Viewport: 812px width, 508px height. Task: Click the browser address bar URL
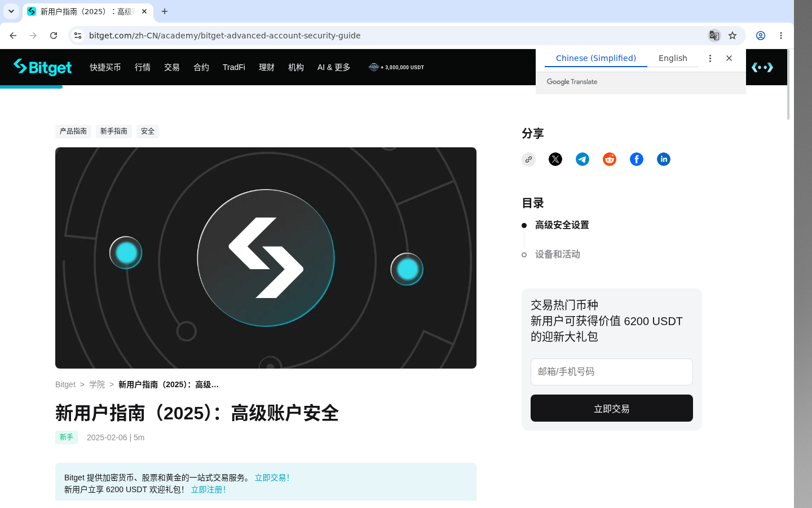[x=224, y=36]
